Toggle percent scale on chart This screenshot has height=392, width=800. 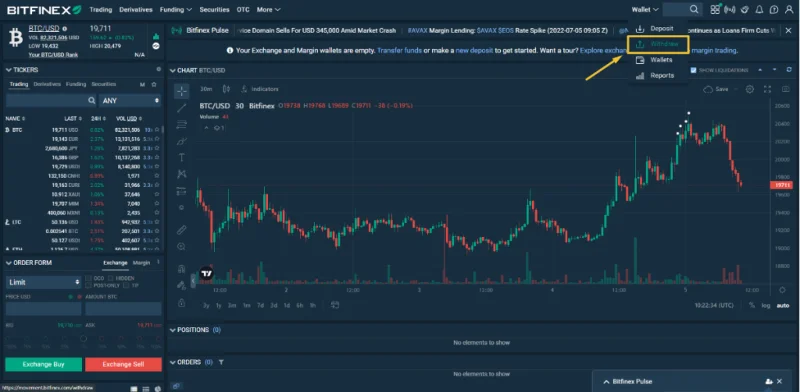click(752, 305)
